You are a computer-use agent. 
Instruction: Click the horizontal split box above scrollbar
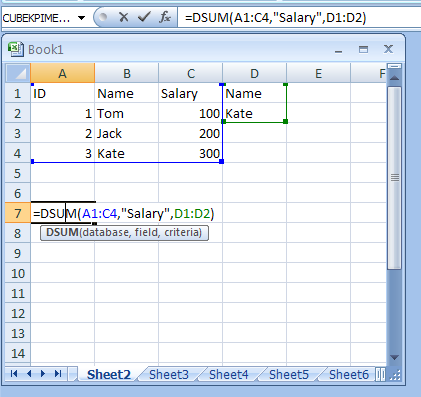[x=395, y=66]
